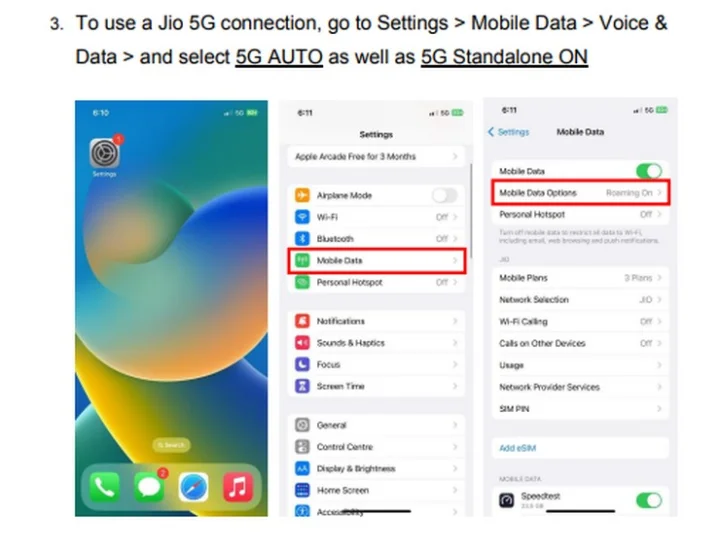Expand Mobile Data Options chevron

[x=659, y=193]
